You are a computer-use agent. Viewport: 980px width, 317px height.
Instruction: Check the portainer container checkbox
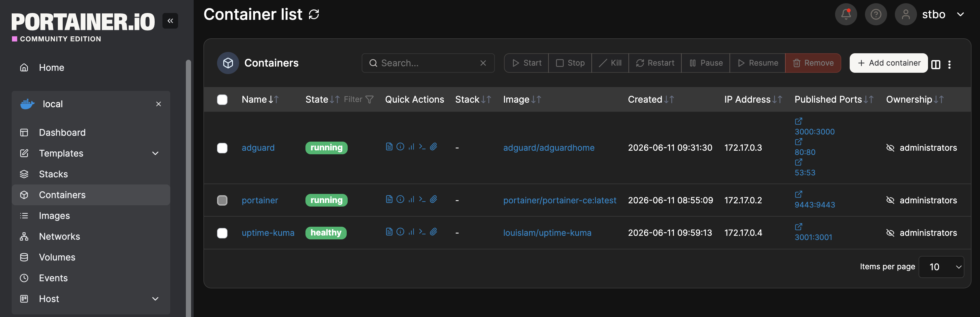click(x=222, y=200)
